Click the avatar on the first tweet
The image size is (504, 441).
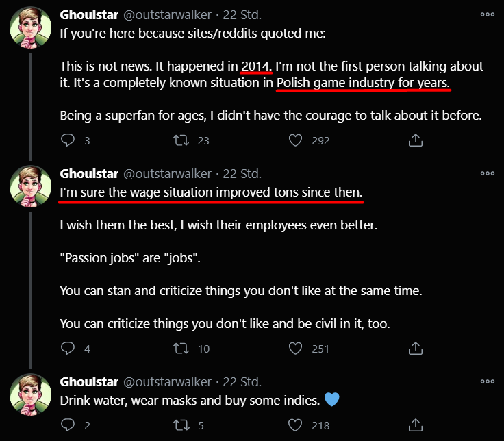[x=30, y=28]
